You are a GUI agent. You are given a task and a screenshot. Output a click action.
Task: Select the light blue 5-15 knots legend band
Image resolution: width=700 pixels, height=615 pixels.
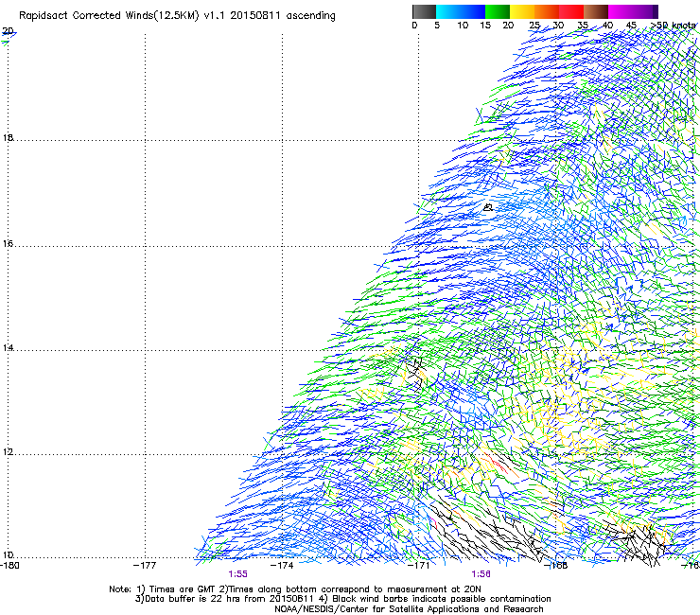tap(461, 11)
